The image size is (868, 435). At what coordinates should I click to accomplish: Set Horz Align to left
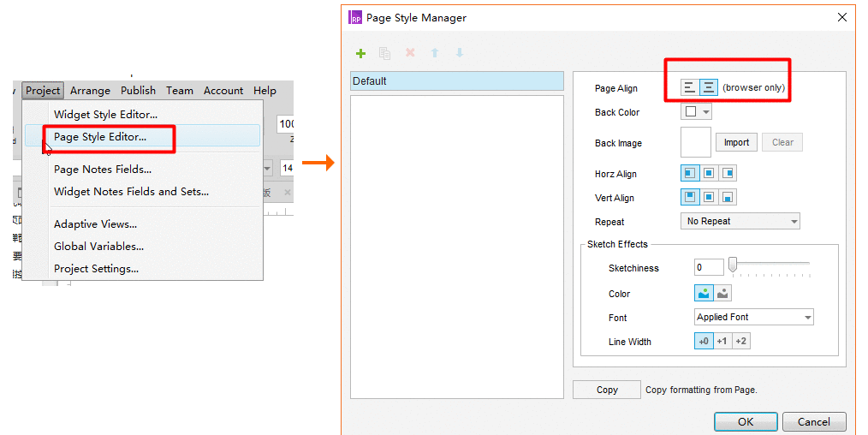tap(690, 173)
